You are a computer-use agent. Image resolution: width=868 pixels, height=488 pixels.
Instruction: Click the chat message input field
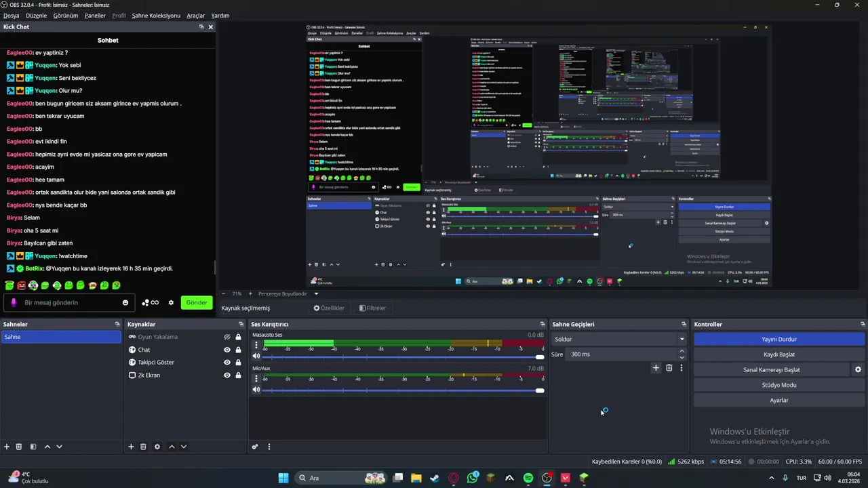pyautogui.click(x=68, y=303)
